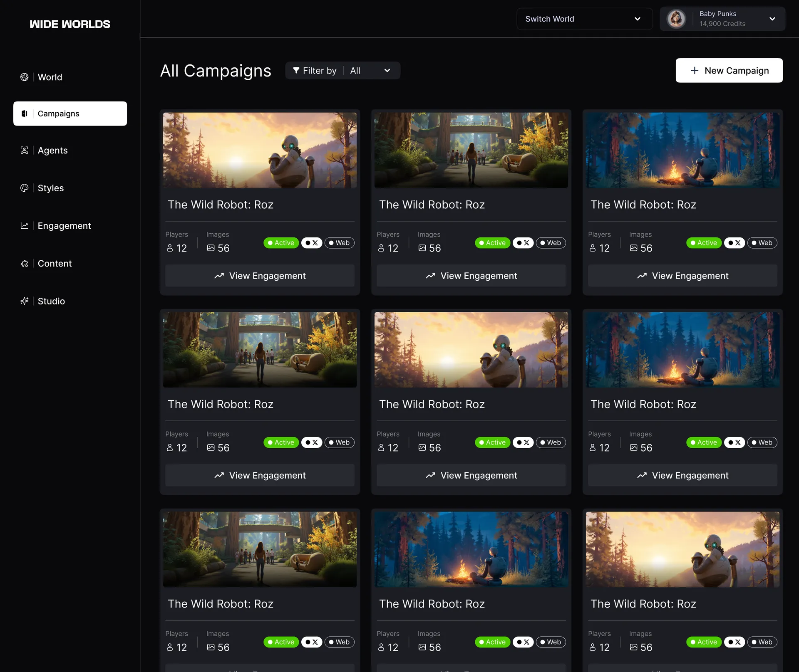
Task: Click the title 'The Wild Robot: Roz' on the top-row forest bridge card
Action: coord(432,205)
